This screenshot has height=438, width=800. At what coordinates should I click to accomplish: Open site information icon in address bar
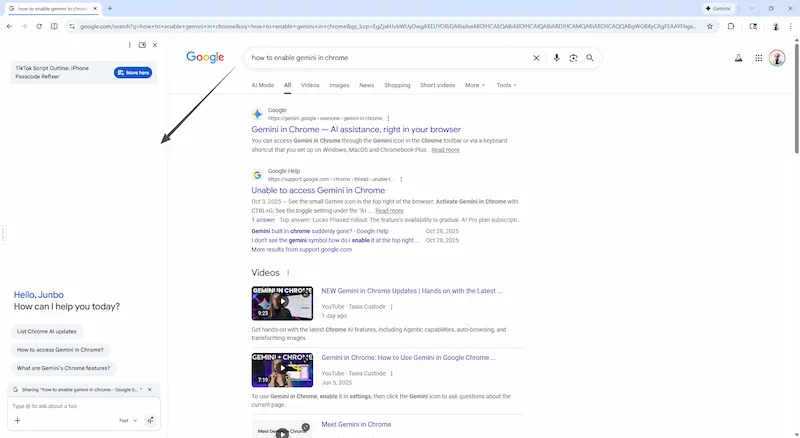pyautogui.click(x=72, y=26)
